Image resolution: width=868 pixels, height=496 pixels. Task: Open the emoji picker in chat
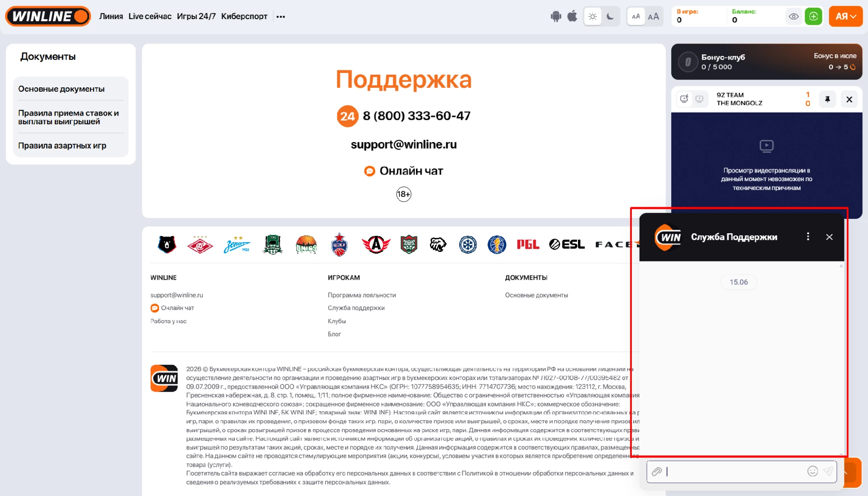pos(812,471)
